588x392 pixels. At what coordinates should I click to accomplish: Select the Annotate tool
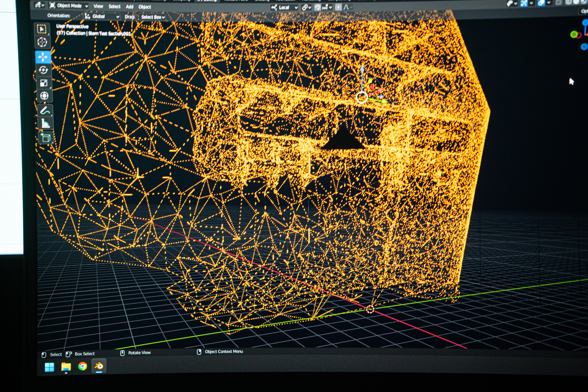[x=45, y=111]
